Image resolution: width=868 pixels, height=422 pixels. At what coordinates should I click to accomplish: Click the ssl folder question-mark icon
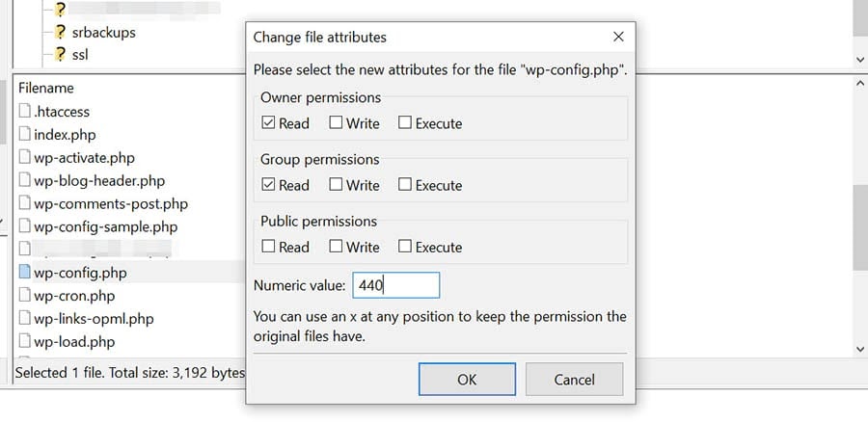tap(60, 55)
